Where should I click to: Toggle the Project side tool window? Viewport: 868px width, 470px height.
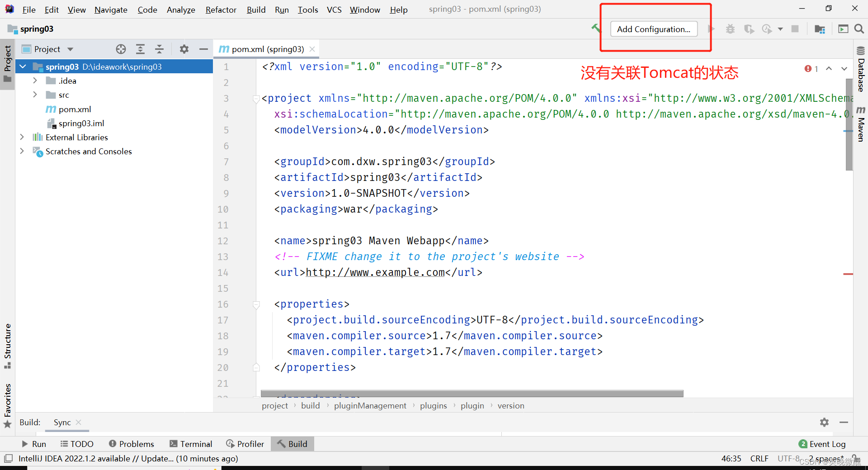[x=7, y=64]
